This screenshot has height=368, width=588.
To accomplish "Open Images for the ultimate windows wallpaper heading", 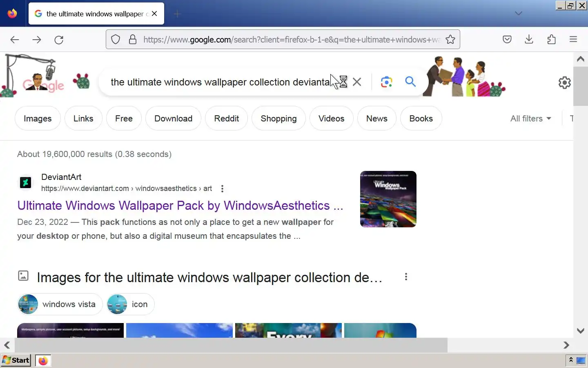I will coord(209,278).
